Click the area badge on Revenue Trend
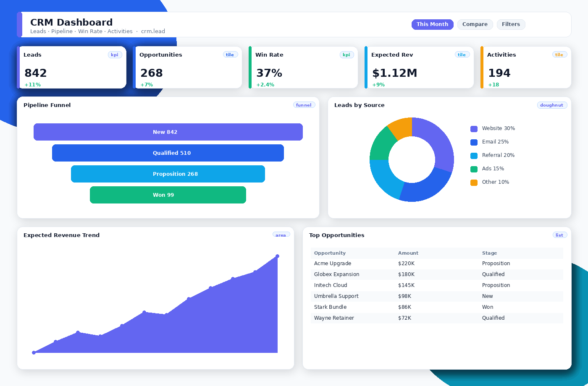The image size is (588, 386). click(x=281, y=235)
